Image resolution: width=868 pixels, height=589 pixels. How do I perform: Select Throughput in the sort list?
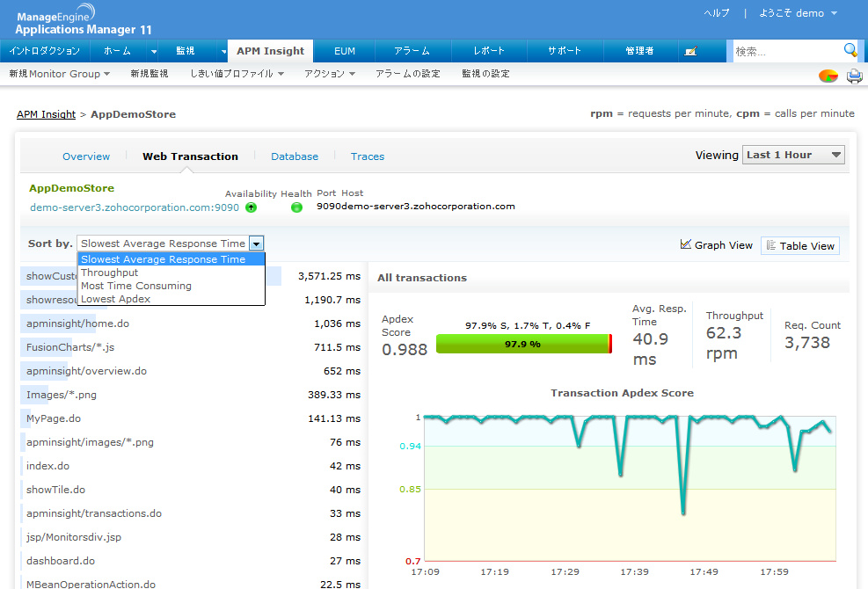click(x=110, y=273)
